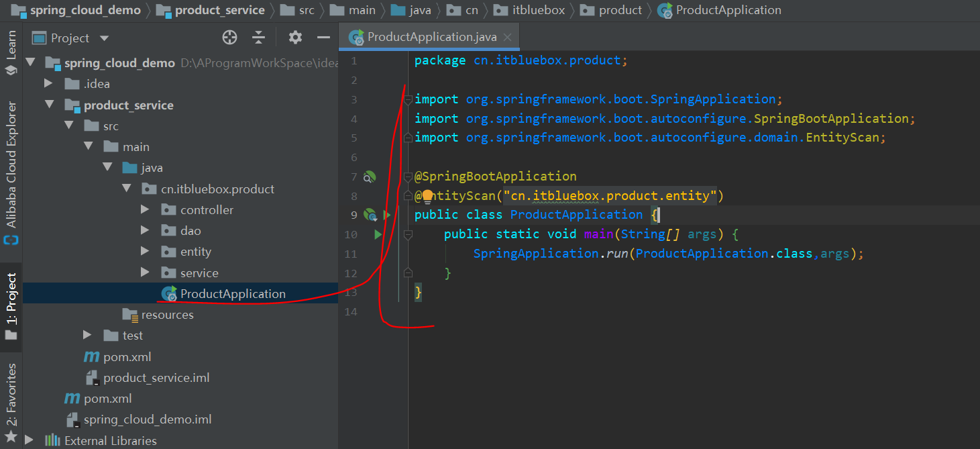Select the resources folder

coord(167,315)
